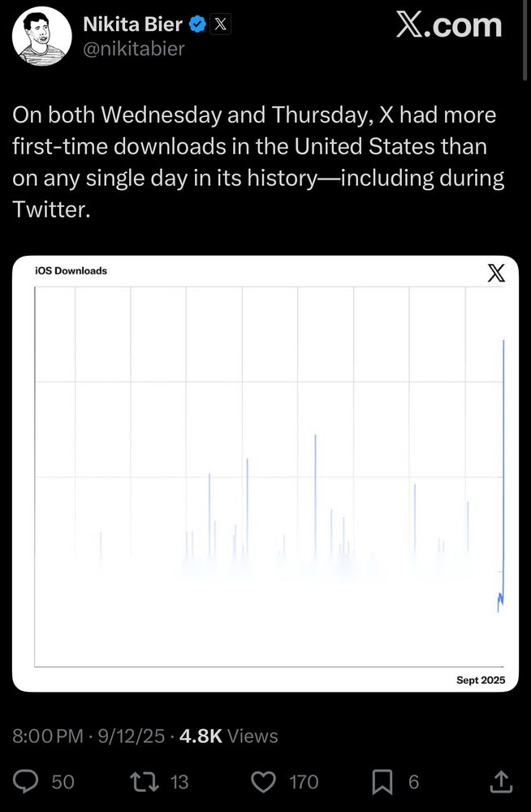Open the share options via upload arrow icon
Screen dimensions: 531x812
(503, 782)
